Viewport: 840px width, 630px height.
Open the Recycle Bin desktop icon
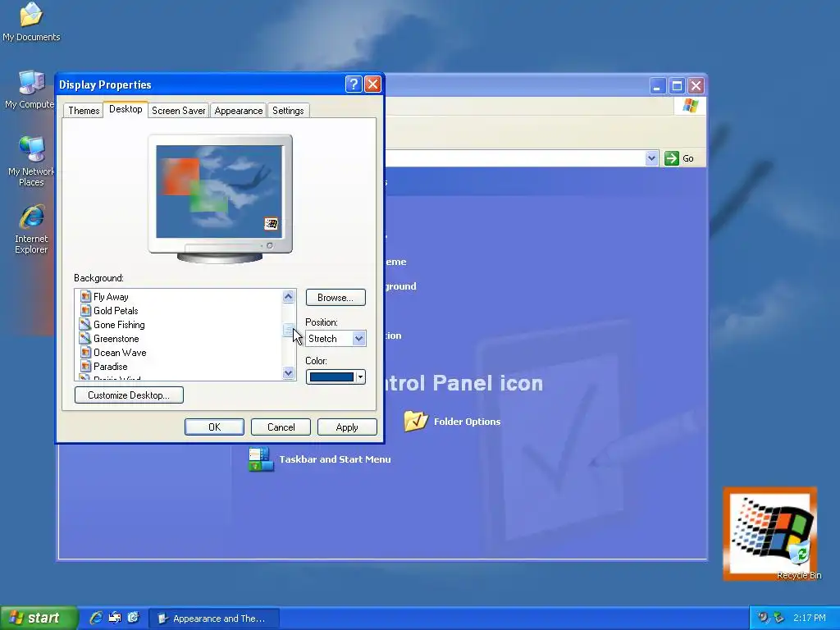click(799, 559)
